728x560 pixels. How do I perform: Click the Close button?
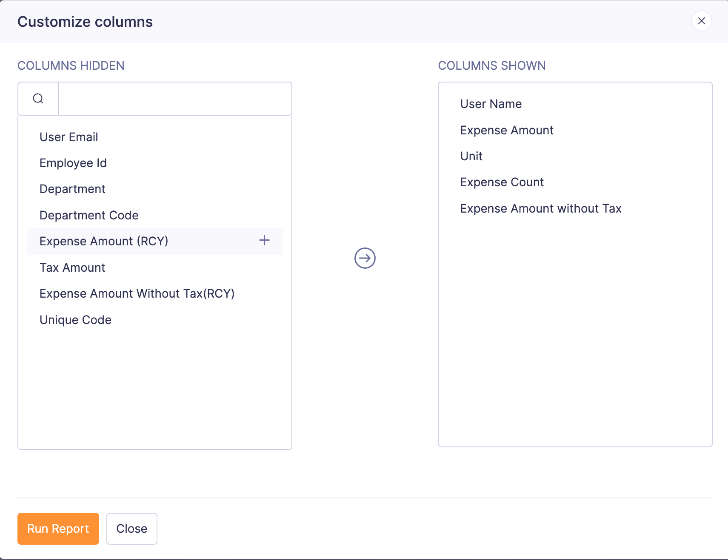(x=131, y=529)
